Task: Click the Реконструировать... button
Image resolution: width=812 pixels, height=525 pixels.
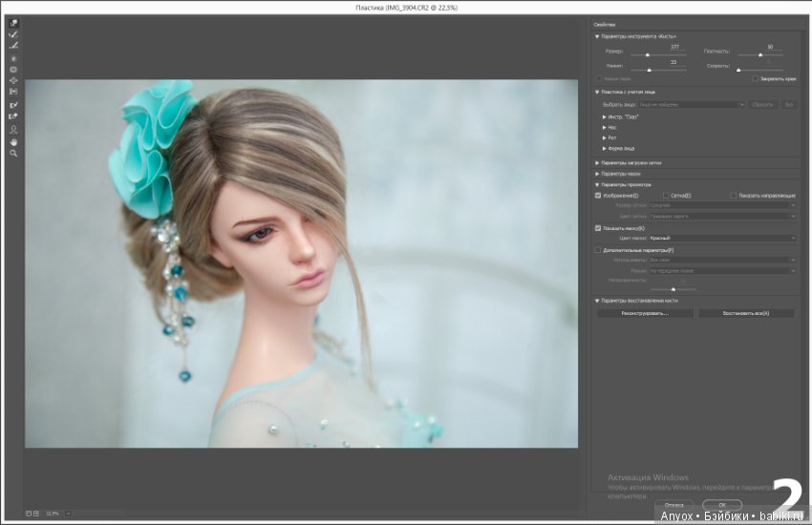Action: (x=645, y=313)
